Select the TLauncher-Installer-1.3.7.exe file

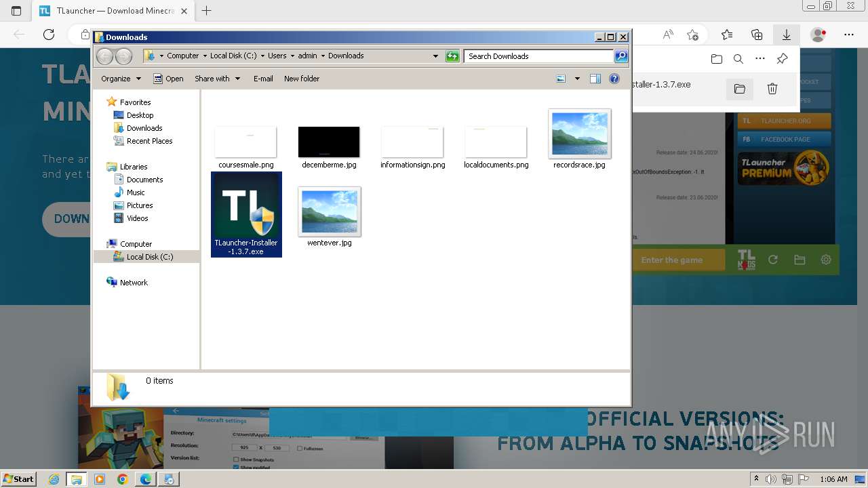246,214
